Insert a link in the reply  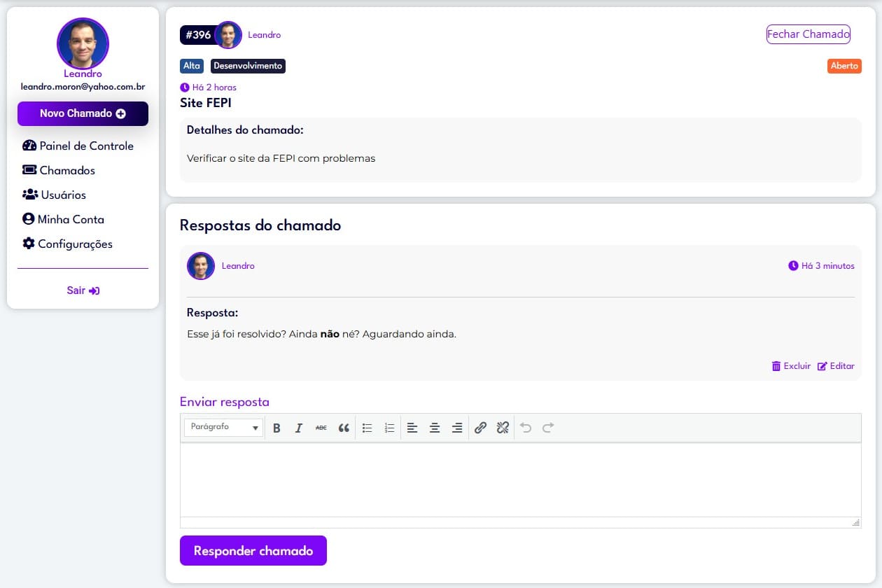pos(480,428)
